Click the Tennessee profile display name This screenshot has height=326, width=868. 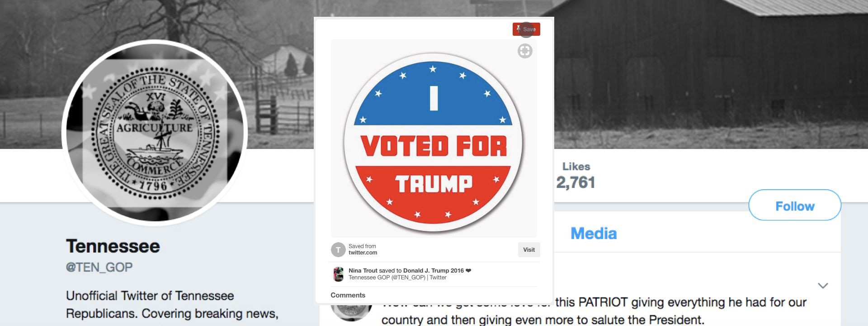tap(113, 246)
